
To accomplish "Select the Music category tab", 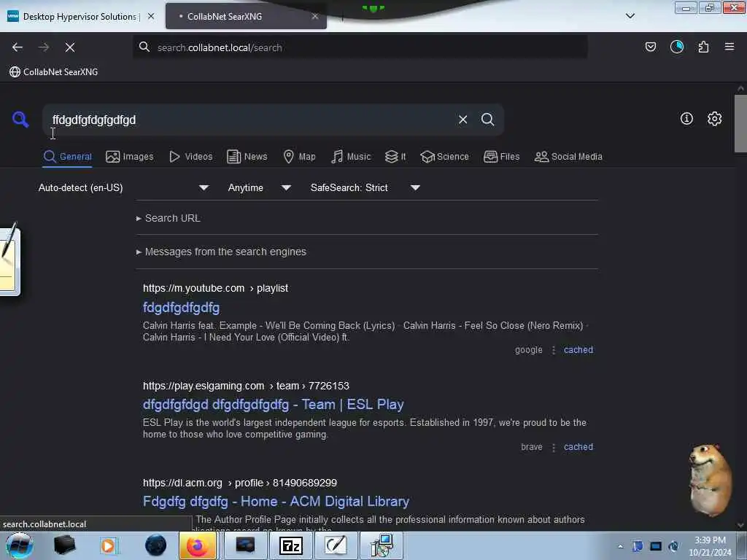I will [351, 157].
